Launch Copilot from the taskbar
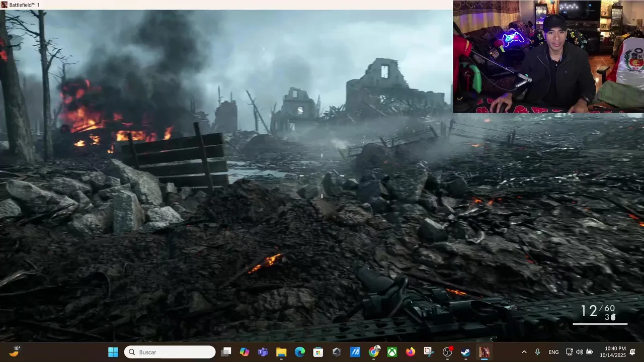The height and width of the screenshot is (362, 644). (x=245, y=352)
